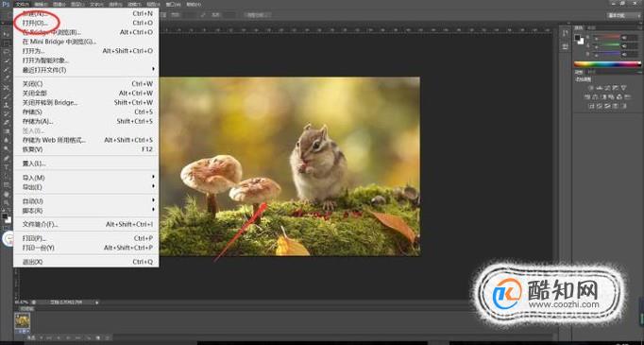
Task: Choose Open as Smart Object entry
Action: click(86, 60)
